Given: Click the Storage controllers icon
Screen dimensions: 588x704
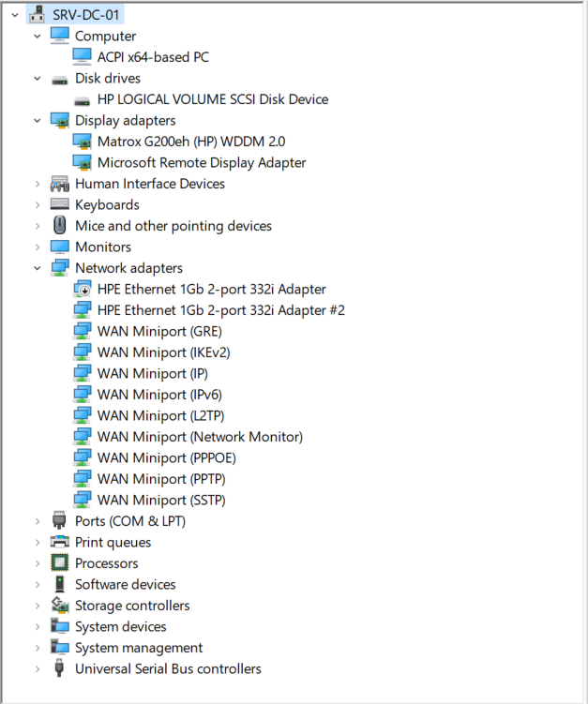Looking at the screenshot, I should point(59,606).
